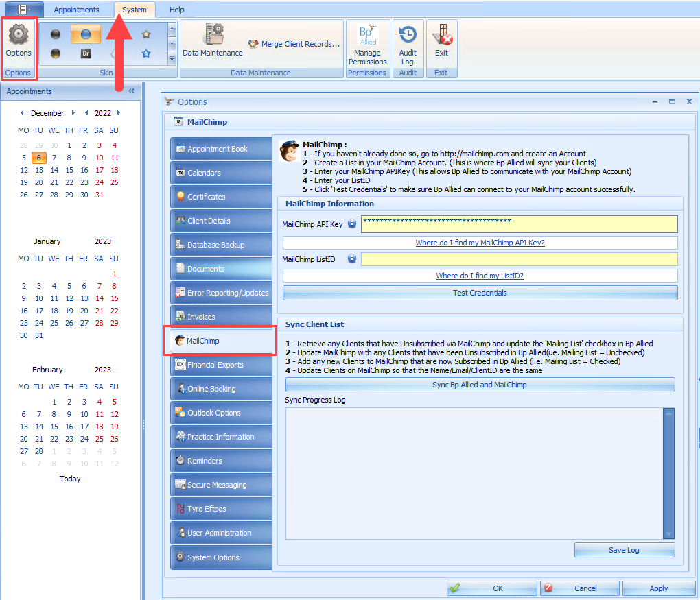Collapse the Appointments side panel
The image size is (700, 600).
point(131,91)
